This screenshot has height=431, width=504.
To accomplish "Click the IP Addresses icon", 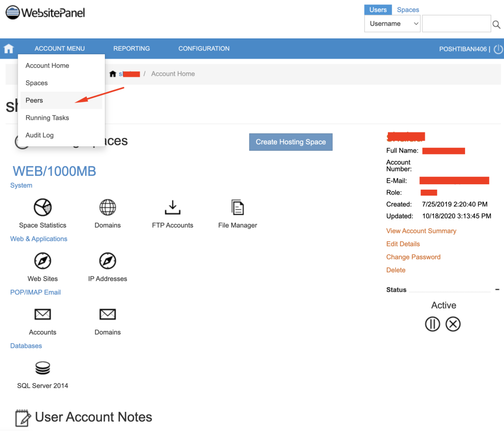I will point(107,261).
